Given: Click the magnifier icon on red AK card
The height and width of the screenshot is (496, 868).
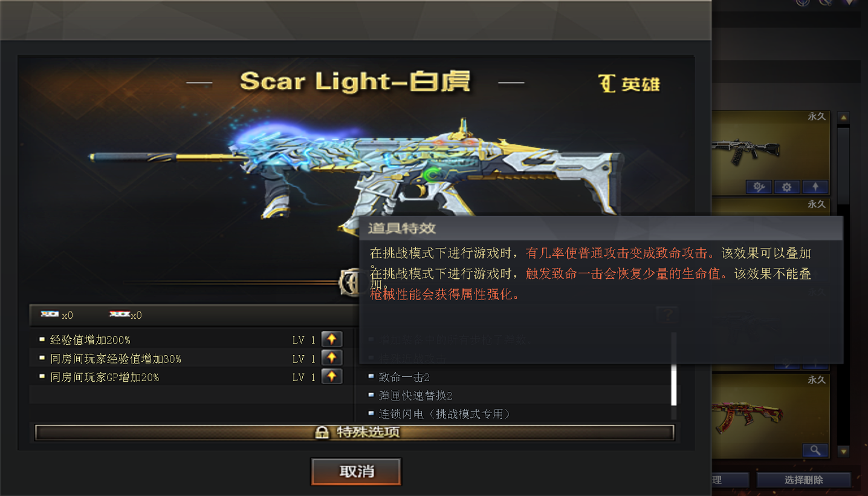Looking at the screenshot, I should [x=815, y=450].
